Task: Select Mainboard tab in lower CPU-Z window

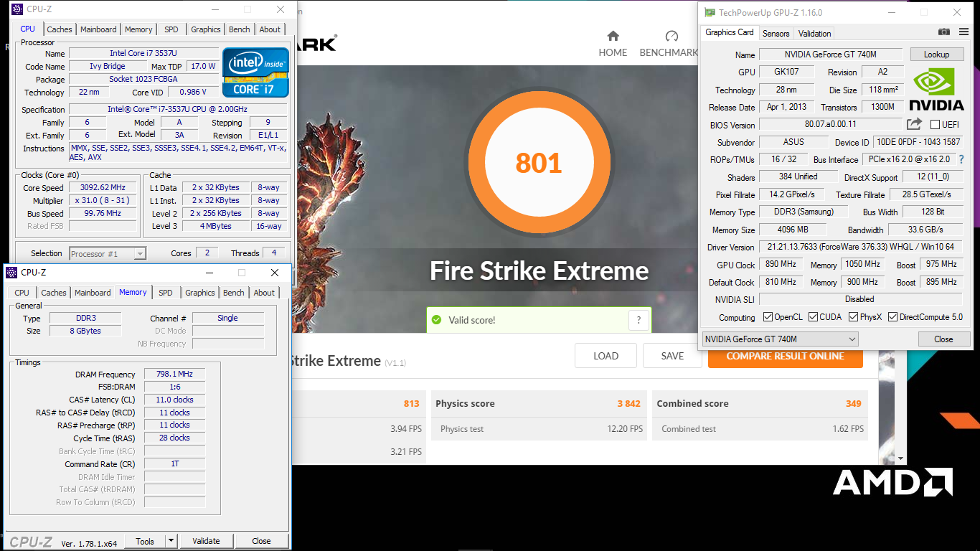Action: [x=93, y=293]
